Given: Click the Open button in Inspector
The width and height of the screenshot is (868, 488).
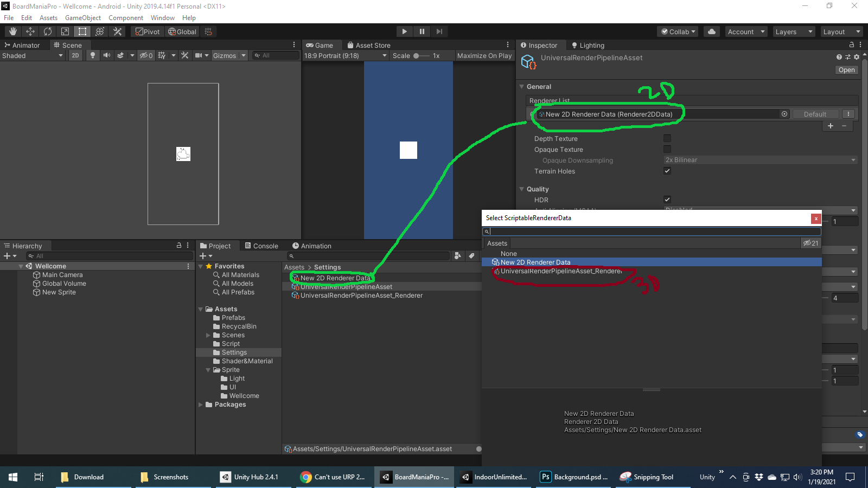Looking at the screenshot, I should click(846, 70).
